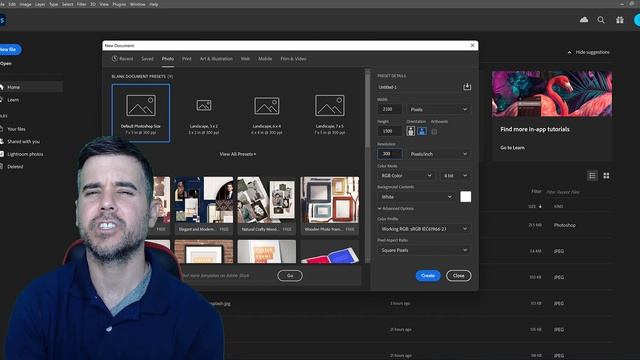Choose Landscape 3 x 2 preset
This screenshot has height=360, width=640.
(x=204, y=113)
